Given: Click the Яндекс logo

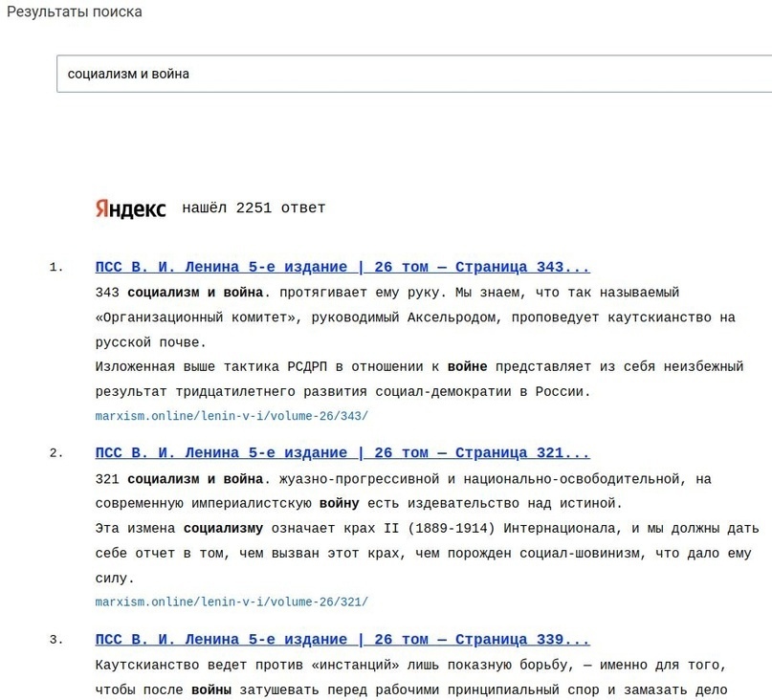Looking at the screenshot, I should click(x=130, y=208).
